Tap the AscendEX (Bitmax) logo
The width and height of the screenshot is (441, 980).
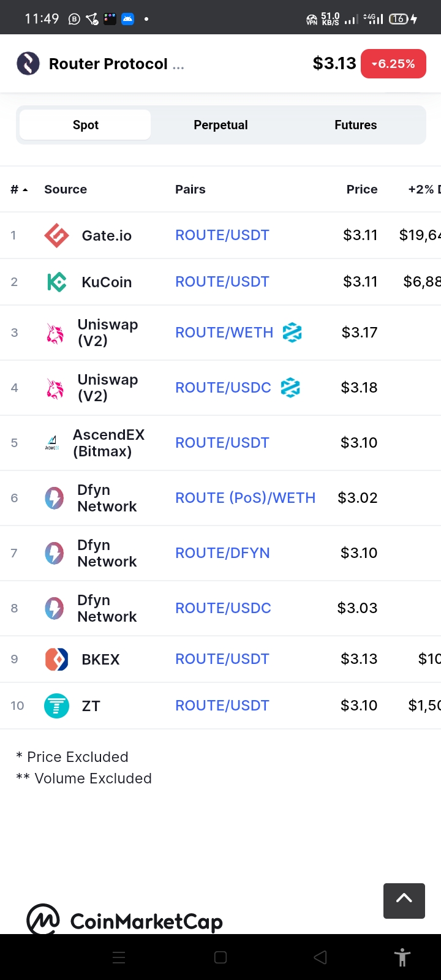53,443
